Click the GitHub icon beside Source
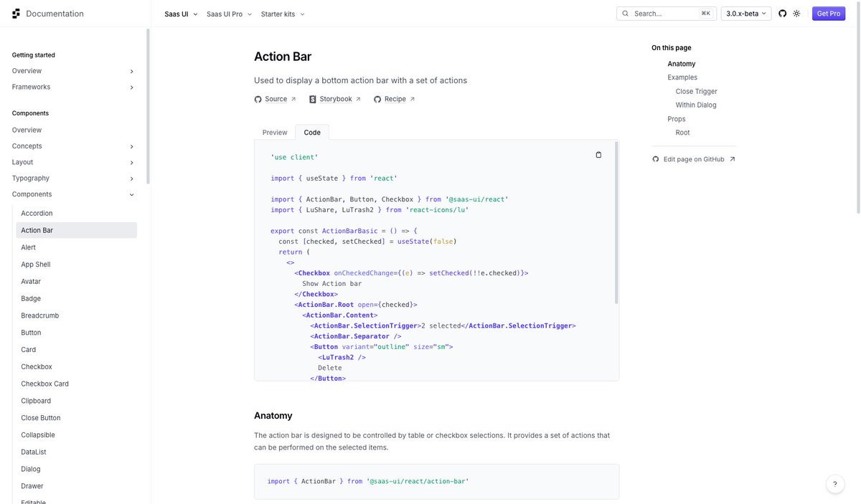861x504 pixels. [x=258, y=99]
